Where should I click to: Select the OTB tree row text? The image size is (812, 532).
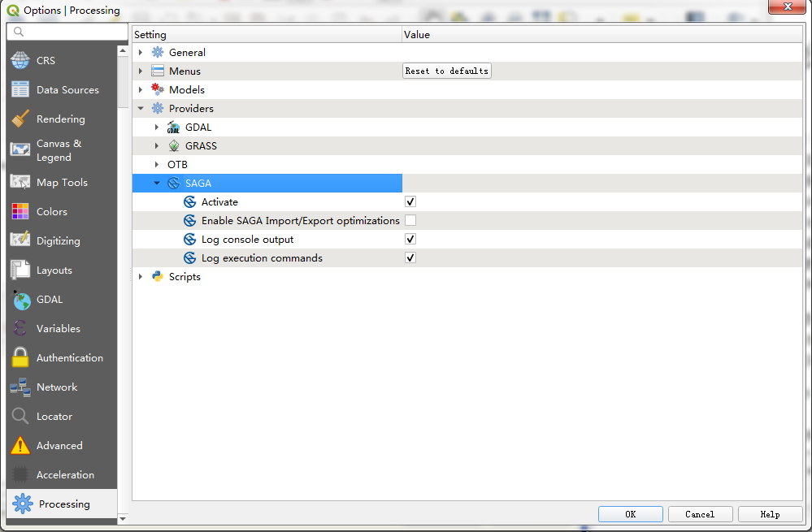(x=177, y=165)
